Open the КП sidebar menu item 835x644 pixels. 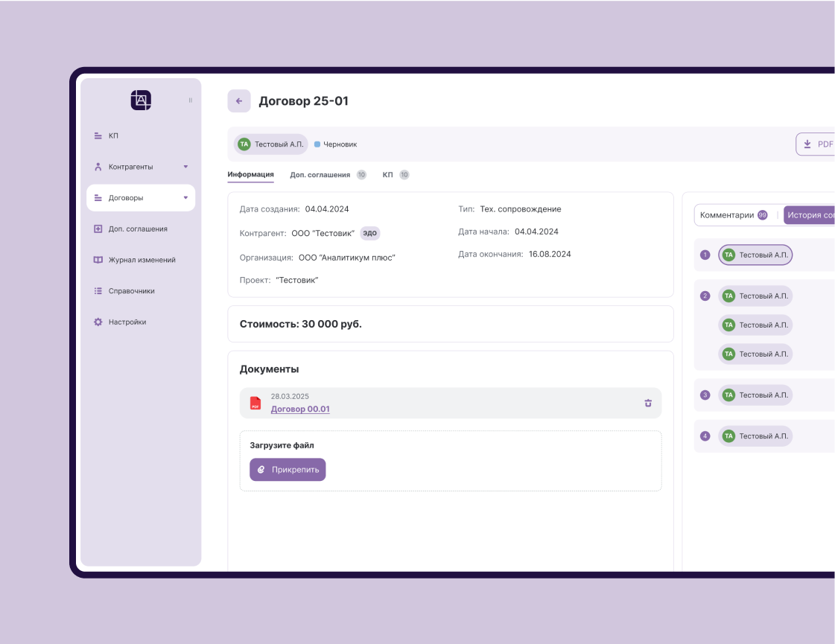(141, 136)
